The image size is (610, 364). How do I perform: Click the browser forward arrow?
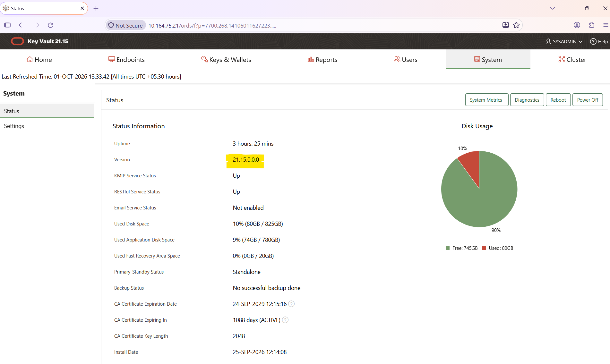click(x=36, y=25)
